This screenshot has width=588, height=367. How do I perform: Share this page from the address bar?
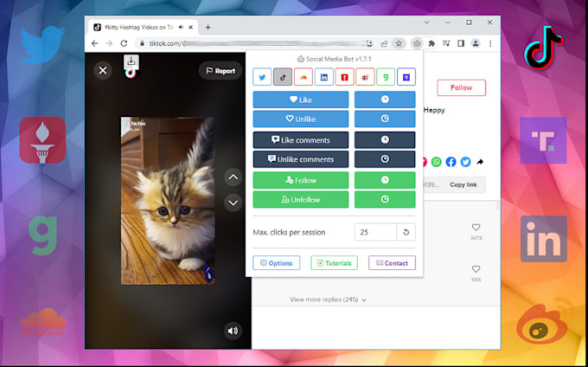(x=384, y=43)
